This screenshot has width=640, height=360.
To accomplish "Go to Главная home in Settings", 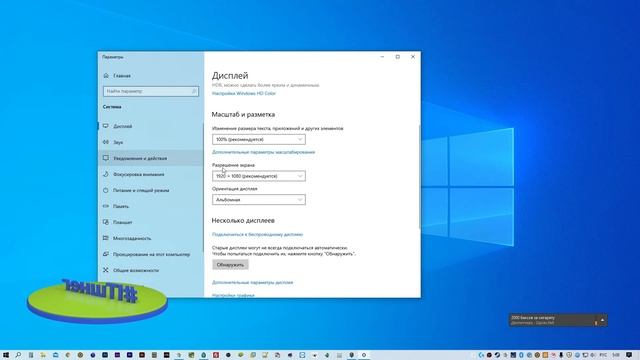I will tap(118, 76).
